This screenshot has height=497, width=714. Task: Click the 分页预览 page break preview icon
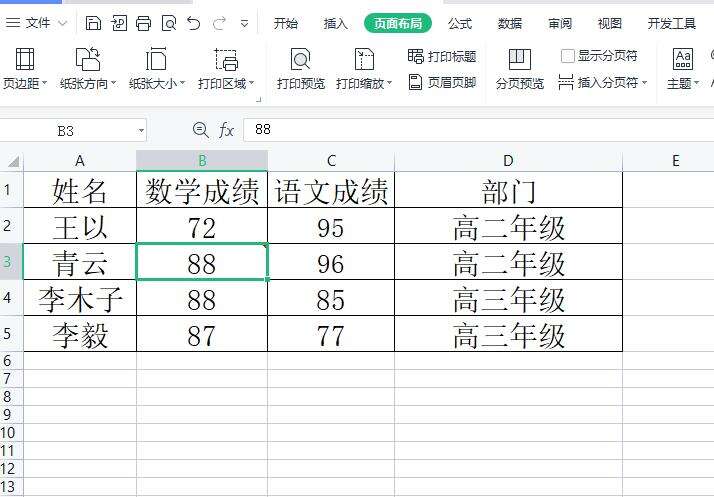point(520,59)
